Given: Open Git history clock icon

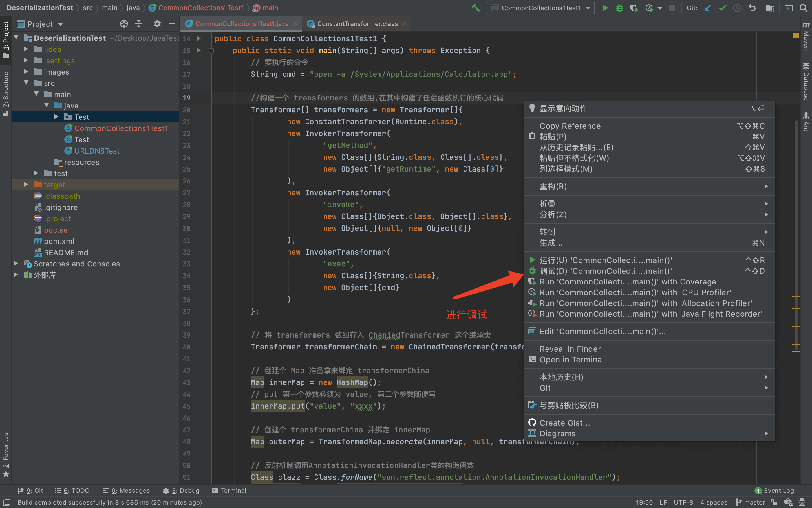Looking at the screenshot, I should [x=737, y=8].
